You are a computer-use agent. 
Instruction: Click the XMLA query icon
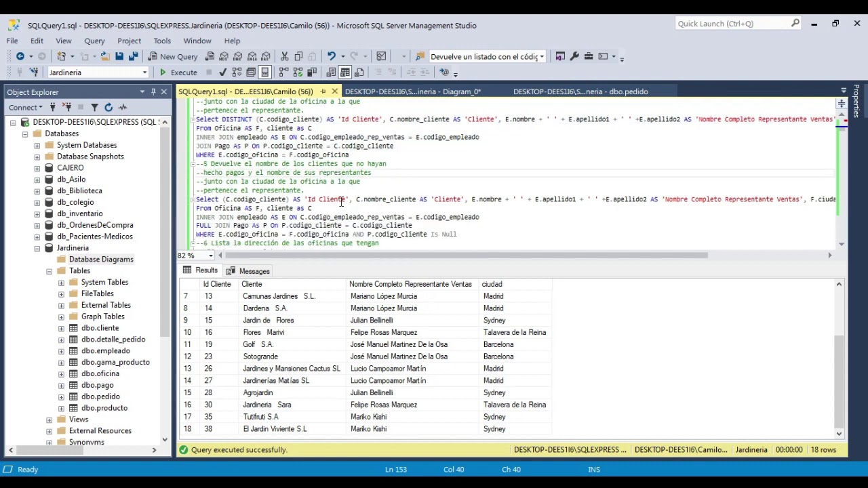[252, 56]
